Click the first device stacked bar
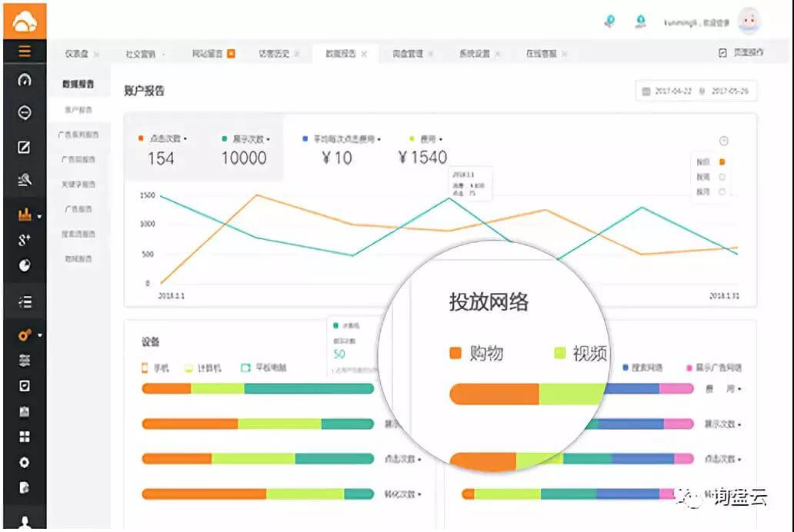This screenshot has height=532, width=794. click(258, 389)
